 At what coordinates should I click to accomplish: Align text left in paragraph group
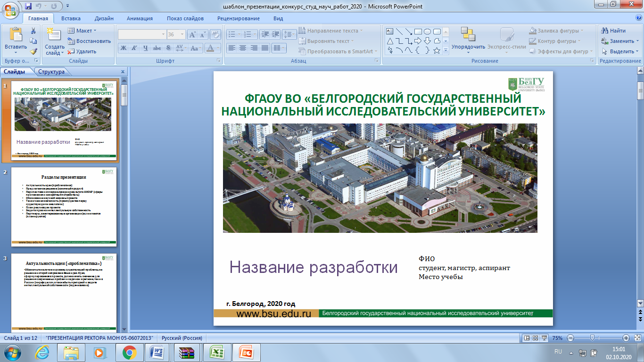[x=231, y=48]
